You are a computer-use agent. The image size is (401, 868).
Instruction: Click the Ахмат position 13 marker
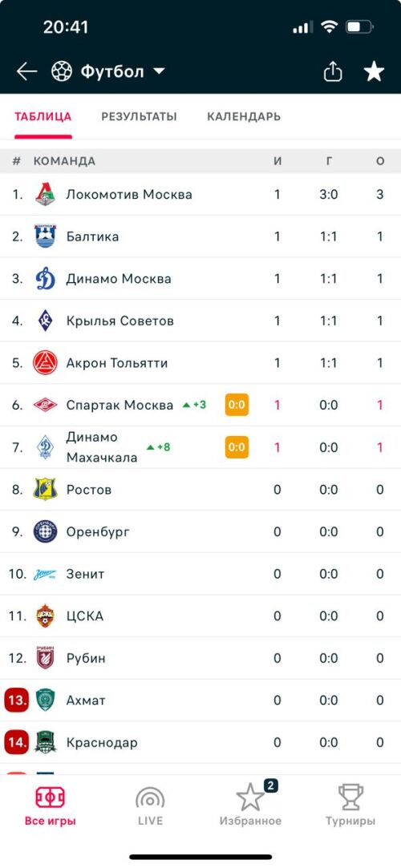point(17,700)
